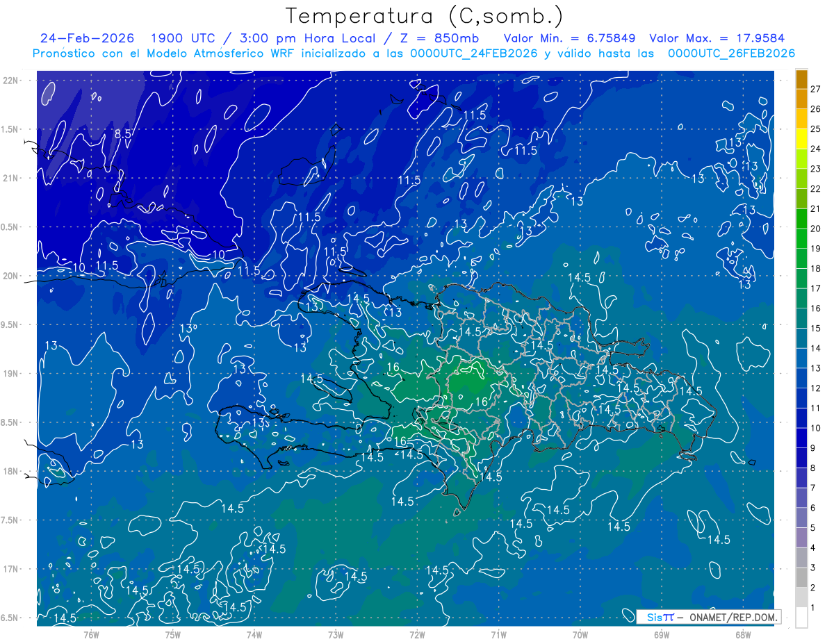Image resolution: width=834 pixels, height=644 pixels.
Task: Click the '75W' longitude axis label
Action: [172, 634]
